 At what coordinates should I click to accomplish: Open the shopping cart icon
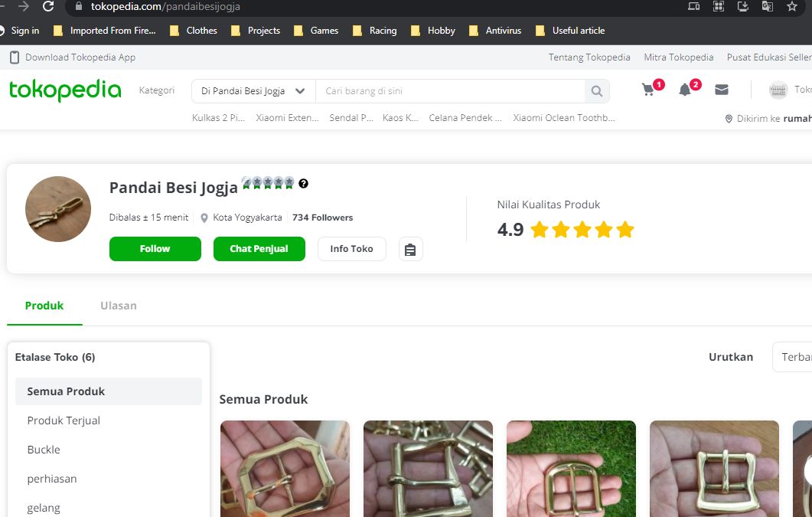tap(647, 90)
